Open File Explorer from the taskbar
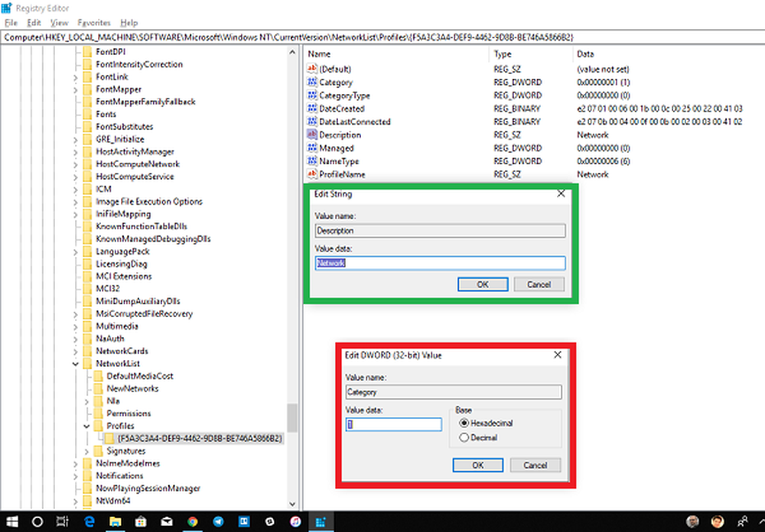 pos(114,522)
